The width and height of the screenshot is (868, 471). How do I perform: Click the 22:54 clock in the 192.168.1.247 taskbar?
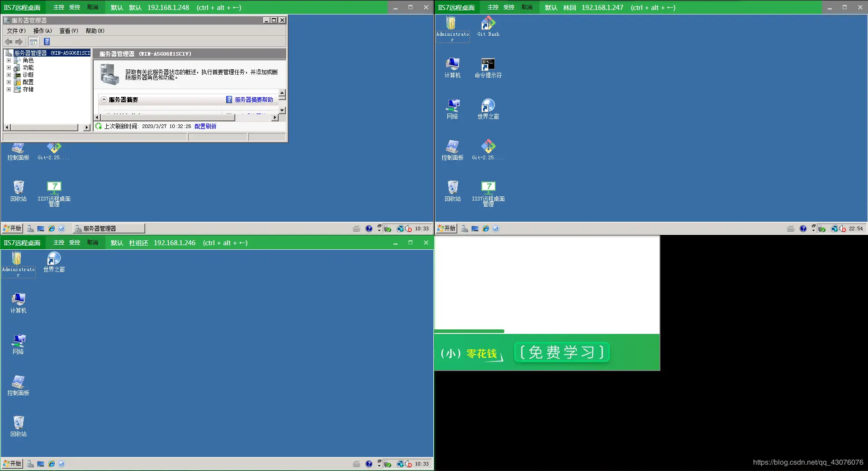856,228
